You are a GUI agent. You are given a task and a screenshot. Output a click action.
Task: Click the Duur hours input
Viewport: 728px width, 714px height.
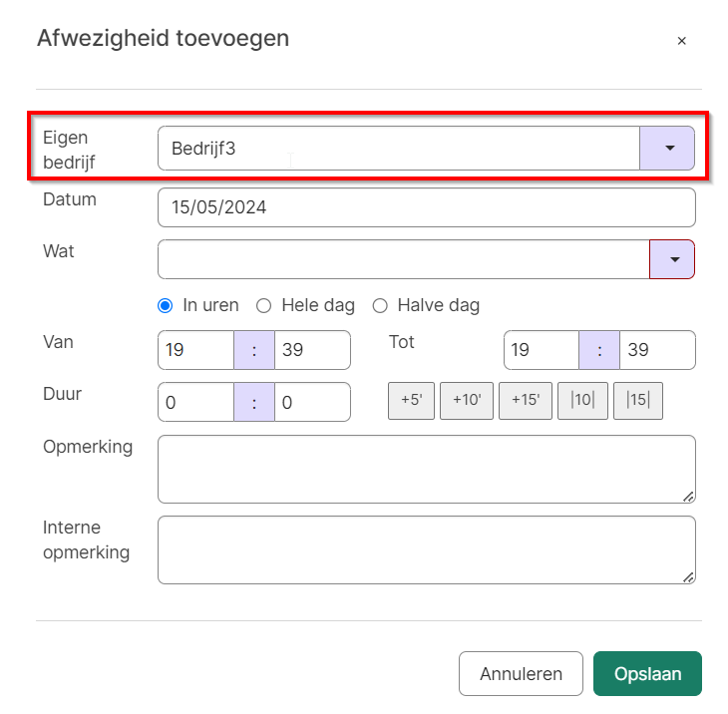(195, 402)
